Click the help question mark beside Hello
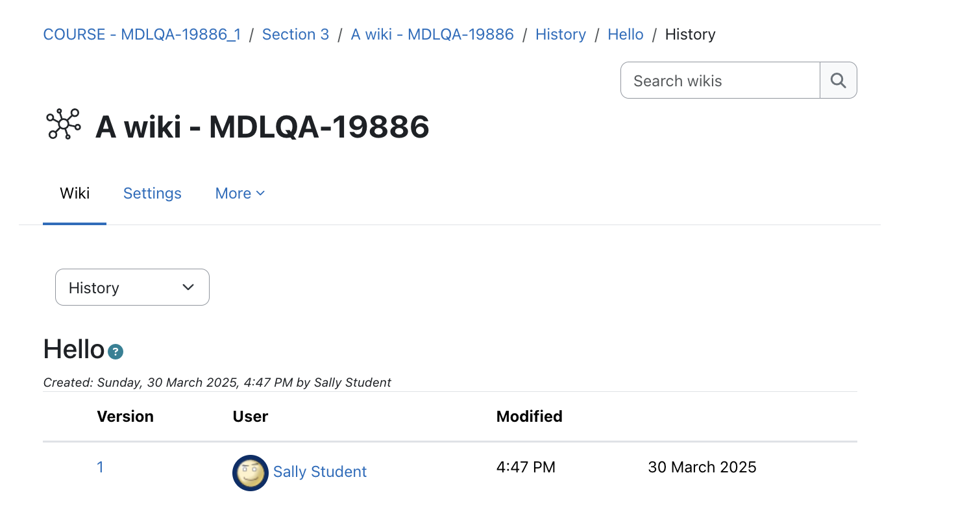980x523 pixels. pyautogui.click(x=116, y=352)
